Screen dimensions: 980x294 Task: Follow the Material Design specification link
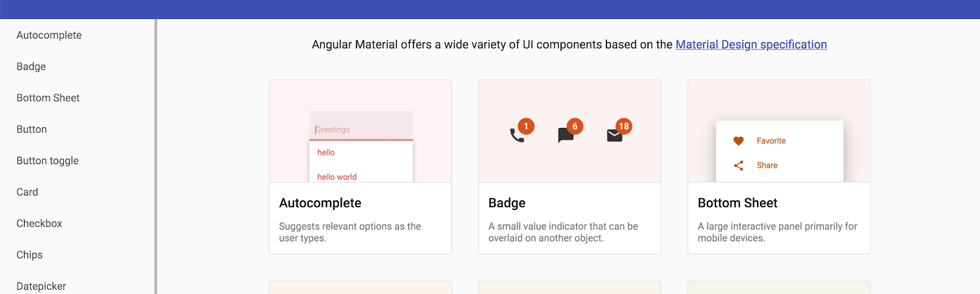[751, 45]
